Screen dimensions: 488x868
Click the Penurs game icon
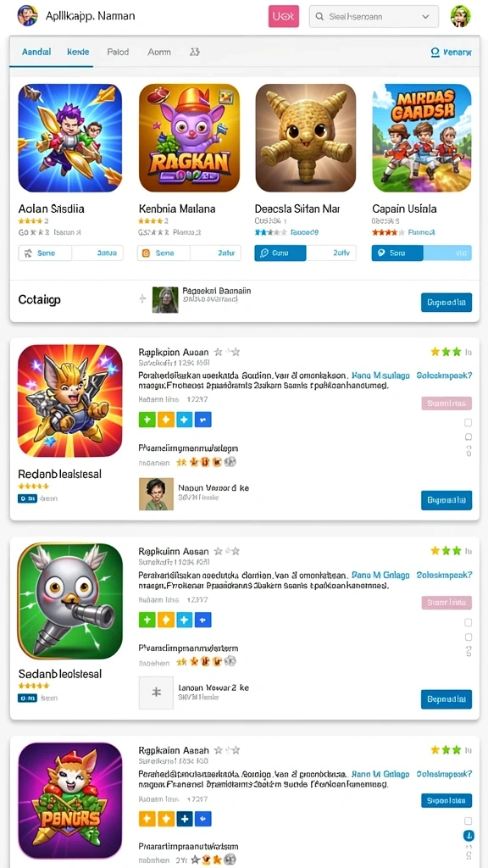click(x=69, y=800)
